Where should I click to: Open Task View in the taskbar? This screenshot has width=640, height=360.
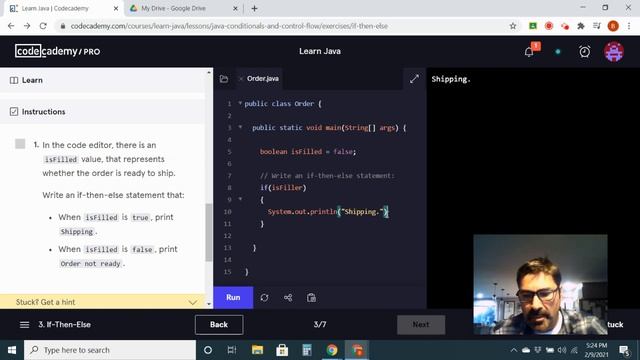coord(232,350)
